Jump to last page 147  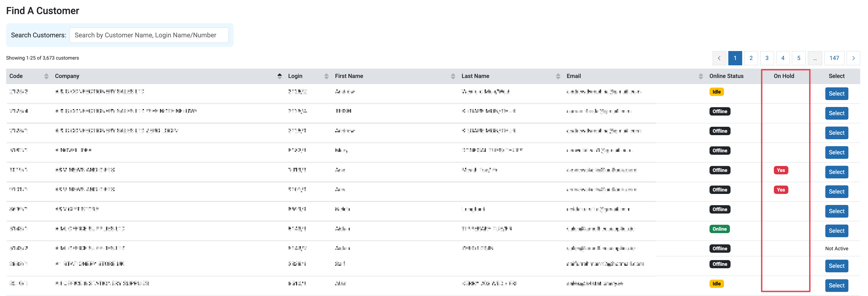click(x=834, y=58)
